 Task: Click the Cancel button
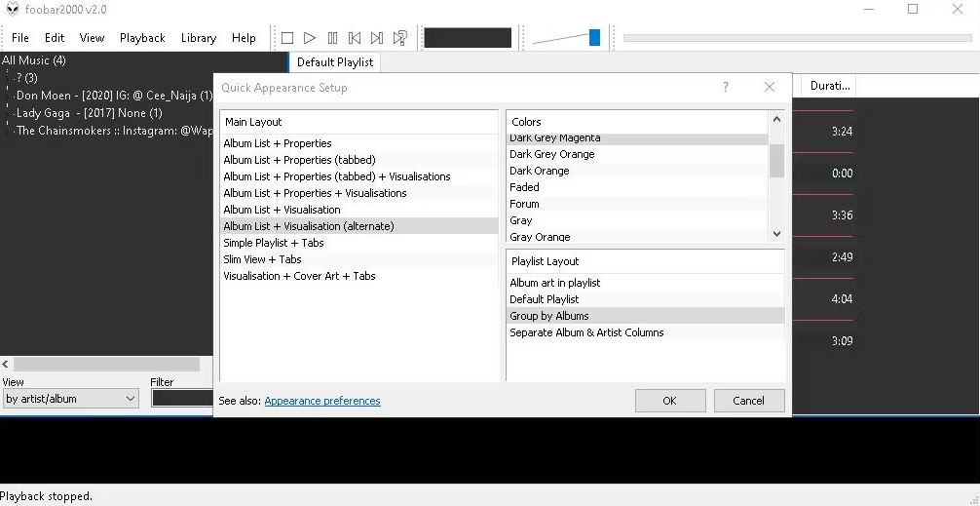pyautogui.click(x=749, y=401)
